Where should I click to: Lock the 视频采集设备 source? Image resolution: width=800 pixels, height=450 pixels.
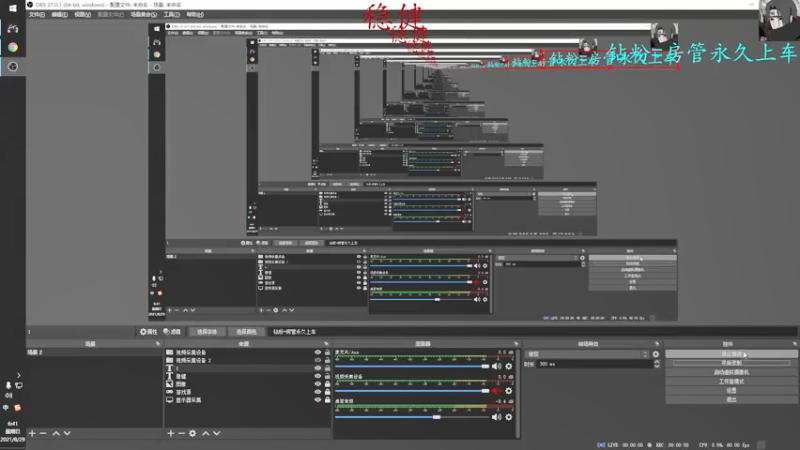328,353
